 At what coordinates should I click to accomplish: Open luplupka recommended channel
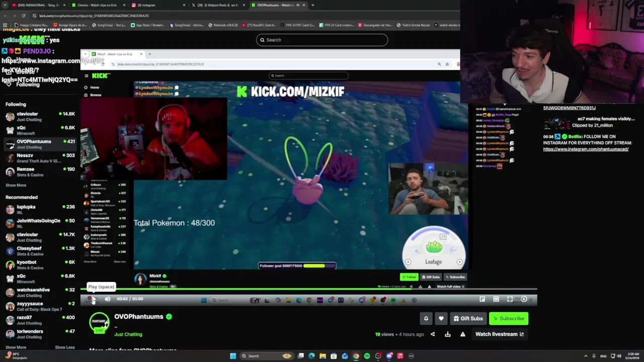(x=40, y=209)
